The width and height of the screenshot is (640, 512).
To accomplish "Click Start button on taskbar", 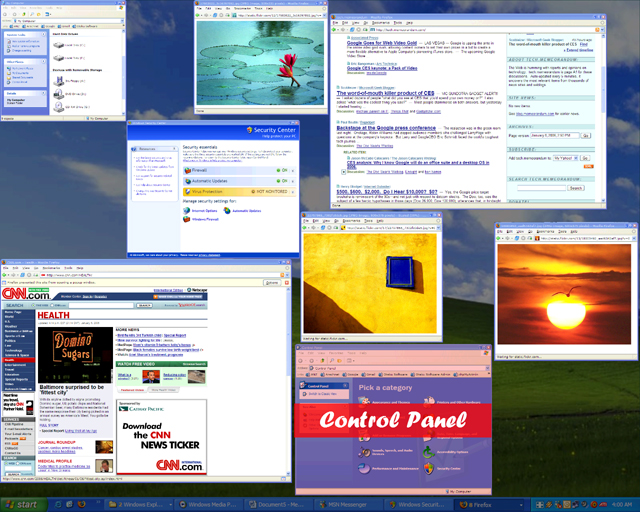I will click(x=24, y=505).
